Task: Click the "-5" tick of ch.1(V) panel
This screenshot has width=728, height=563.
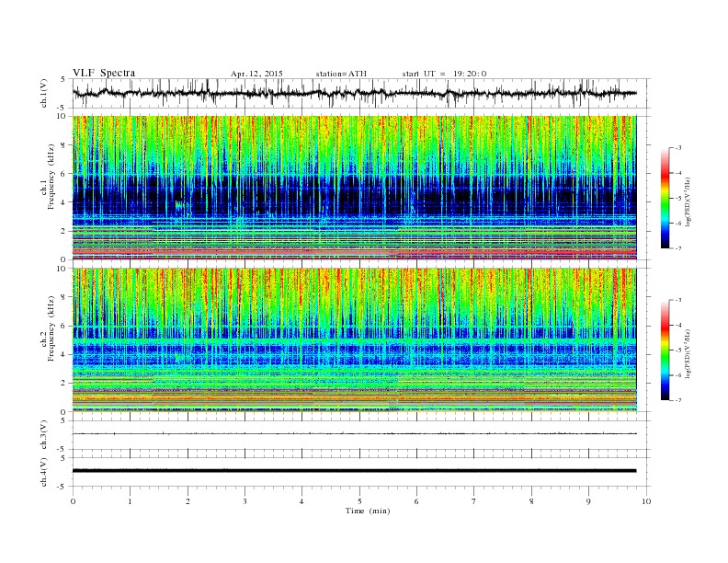Action: click(x=63, y=109)
